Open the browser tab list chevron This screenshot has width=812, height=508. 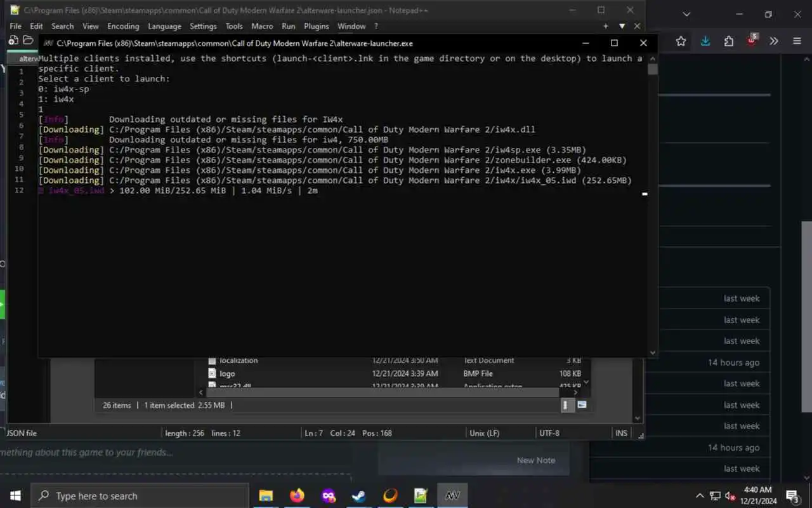point(686,14)
